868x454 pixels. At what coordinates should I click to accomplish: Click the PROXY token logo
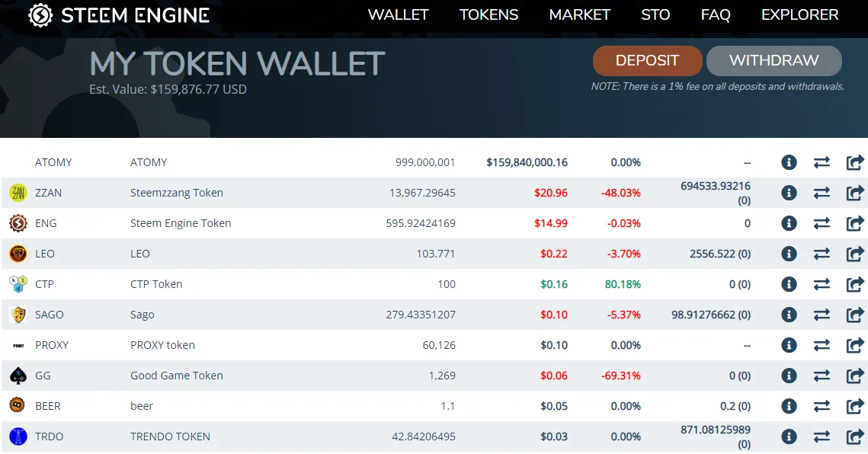pyautogui.click(x=18, y=345)
